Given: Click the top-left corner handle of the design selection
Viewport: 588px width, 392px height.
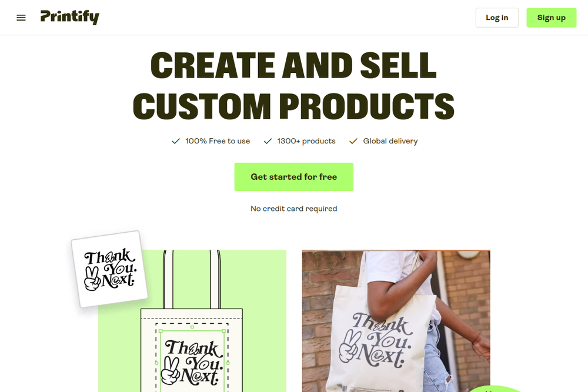Looking at the screenshot, I should 161,331.
